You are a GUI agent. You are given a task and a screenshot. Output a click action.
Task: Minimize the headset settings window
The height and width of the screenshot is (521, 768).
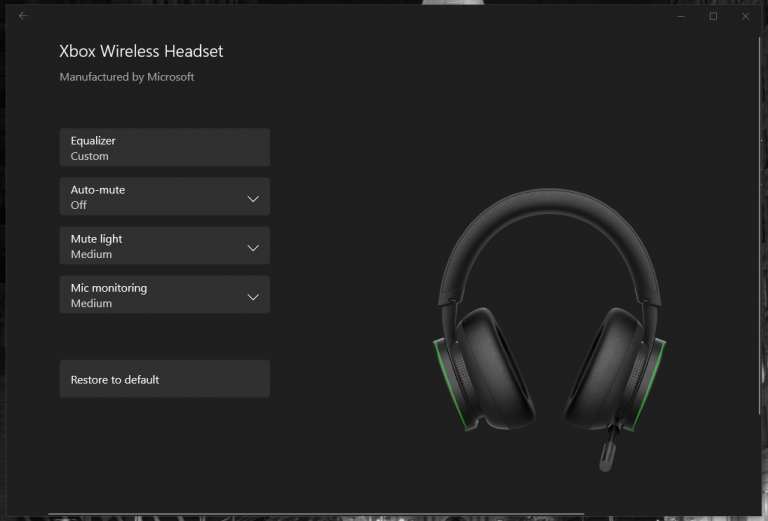click(681, 16)
